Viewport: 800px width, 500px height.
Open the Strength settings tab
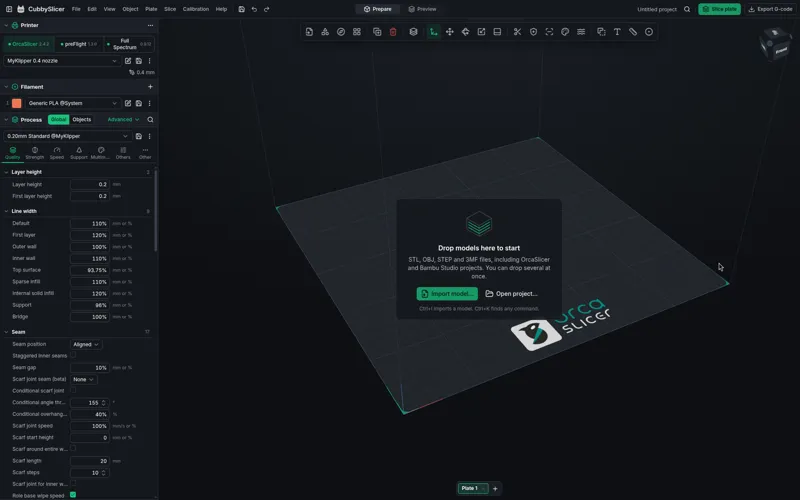point(35,153)
